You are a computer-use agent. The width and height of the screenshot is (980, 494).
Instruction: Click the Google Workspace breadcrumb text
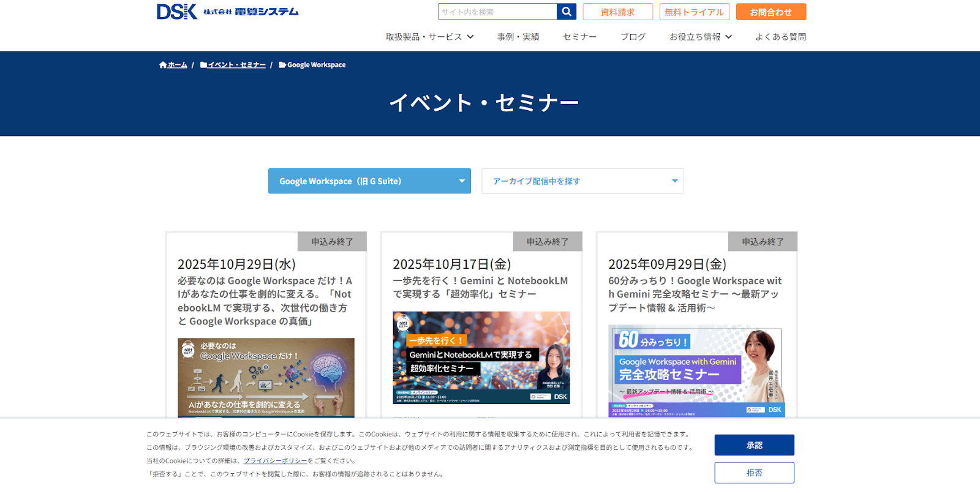tap(317, 65)
